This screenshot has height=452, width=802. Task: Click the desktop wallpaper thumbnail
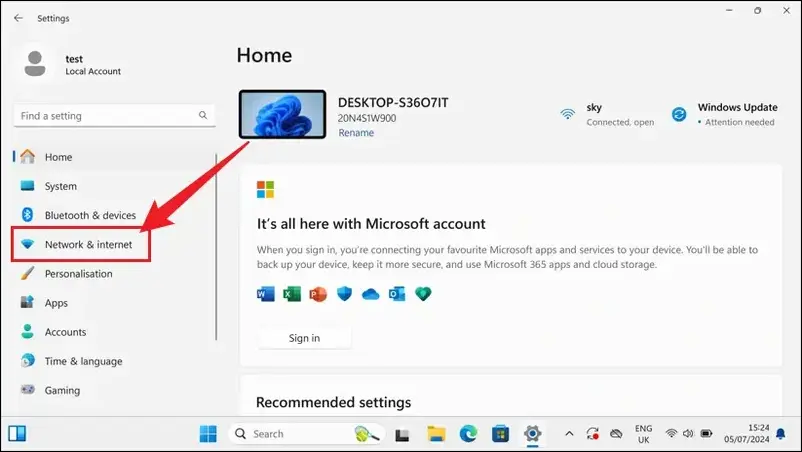[x=282, y=114]
